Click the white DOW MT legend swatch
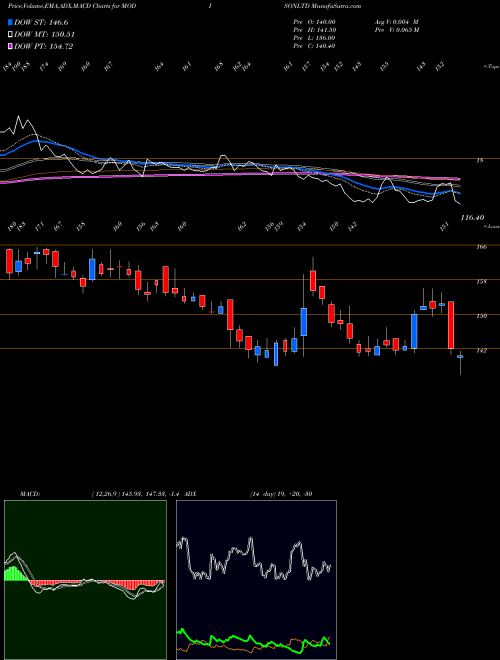This screenshot has width=500, height=660. pyautogui.click(x=10, y=34)
